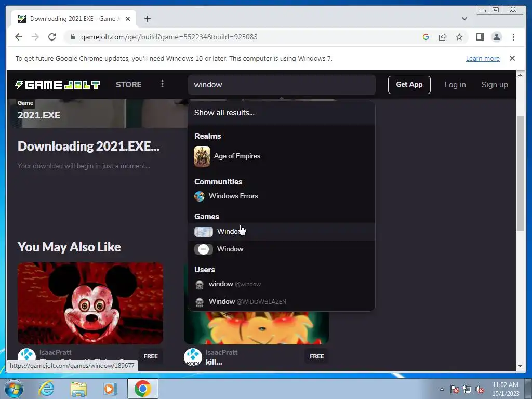
Task: Show hidden system tray icons
Action: tap(442, 389)
